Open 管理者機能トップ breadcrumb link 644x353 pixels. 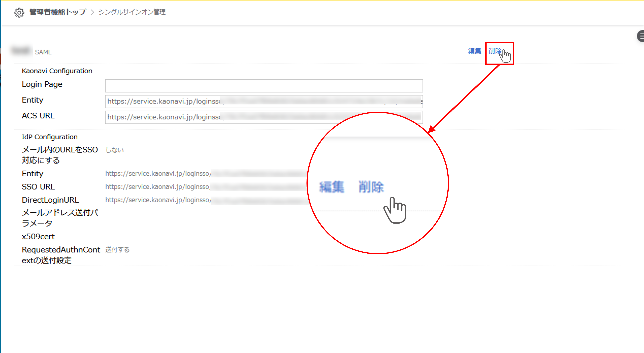58,12
